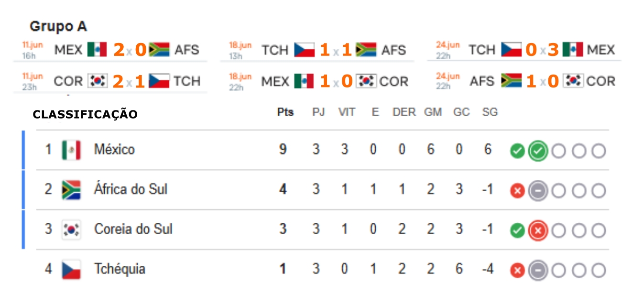Open the COR 2 x 1 TCH match
The width and height of the screenshot is (644, 294).
[x=111, y=81]
